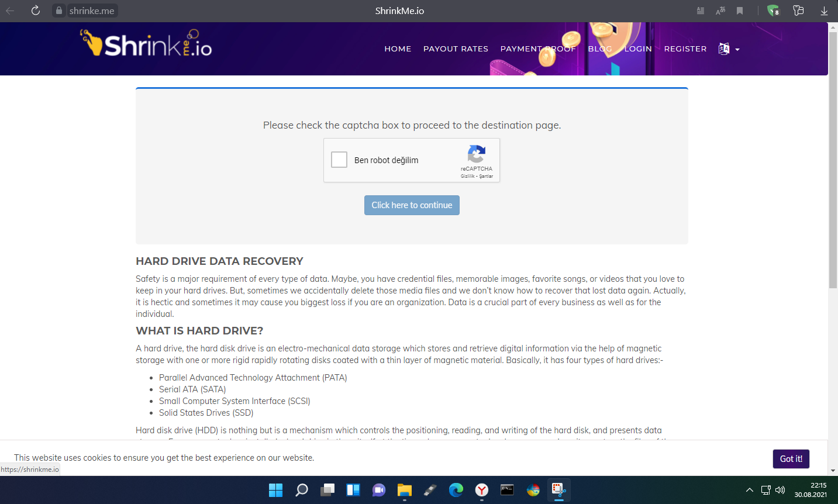Open the extensions/collections icon in toolbar
The image size is (838, 504).
[798, 11]
